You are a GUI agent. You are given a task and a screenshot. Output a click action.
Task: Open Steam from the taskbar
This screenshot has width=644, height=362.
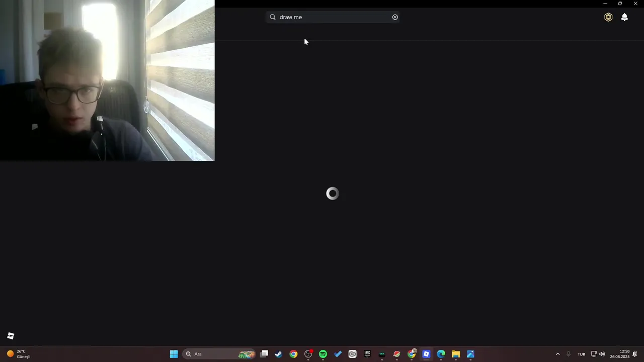point(278,354)
